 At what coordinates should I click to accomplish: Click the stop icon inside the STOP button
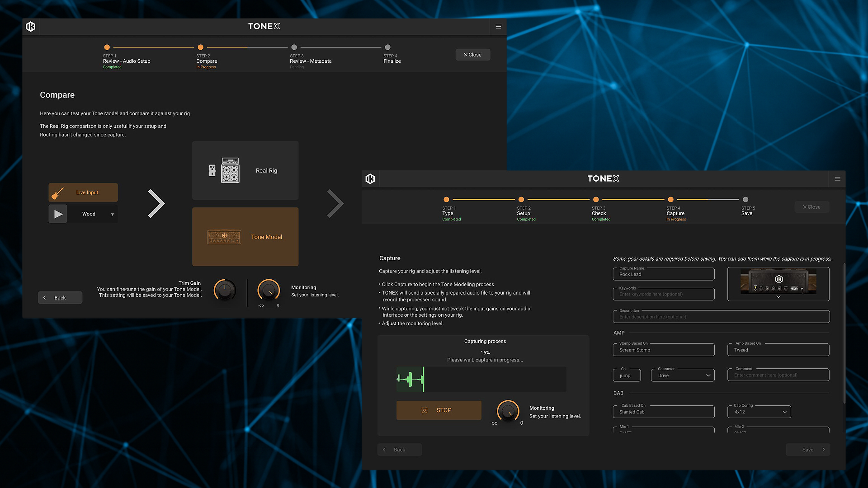pyautogui.click(x=425, y=410)
